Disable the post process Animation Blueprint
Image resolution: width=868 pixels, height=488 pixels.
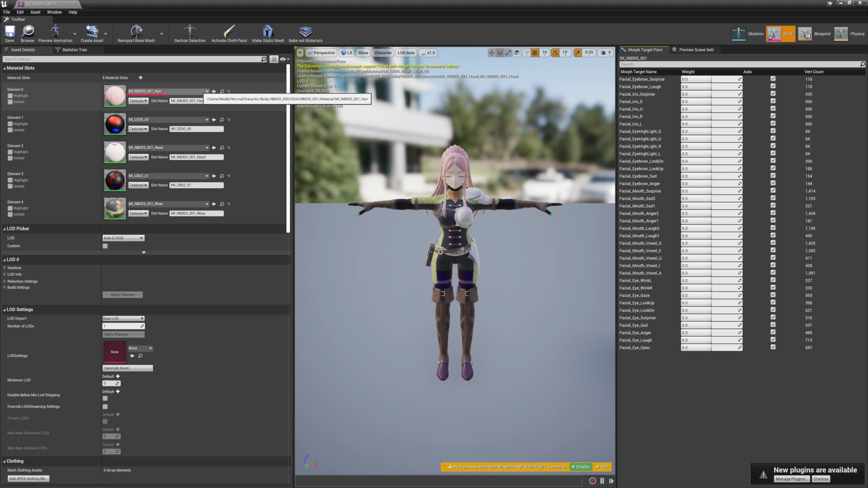click(x=580, y=467)
